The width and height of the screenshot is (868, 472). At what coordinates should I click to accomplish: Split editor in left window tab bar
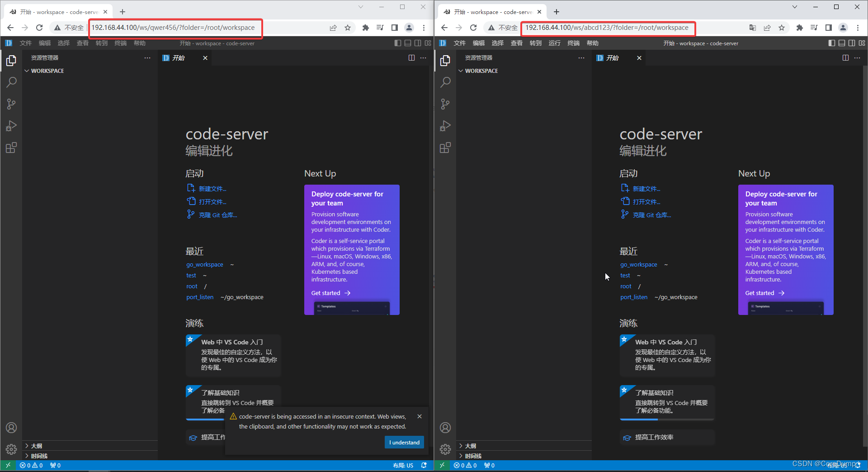coord(411,58)
